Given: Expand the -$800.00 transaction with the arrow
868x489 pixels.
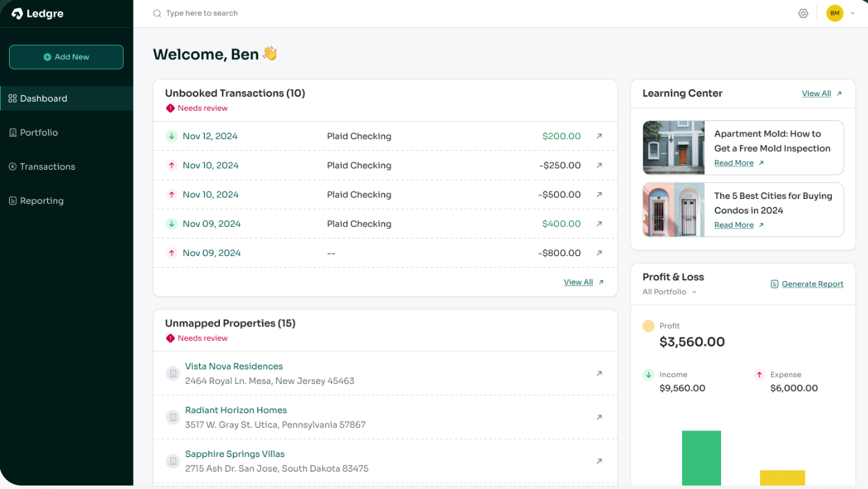Looking at the screenshot, I should [x=599, y=253].
